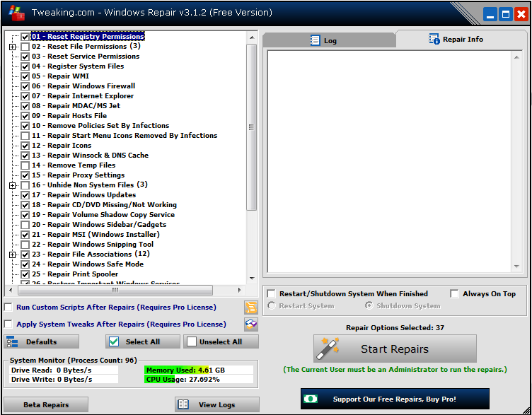The width and height of the screenshot is (532, 415).
Task: Click the Unselect All button
Action: pyautogui.click(x=221, y=341)
